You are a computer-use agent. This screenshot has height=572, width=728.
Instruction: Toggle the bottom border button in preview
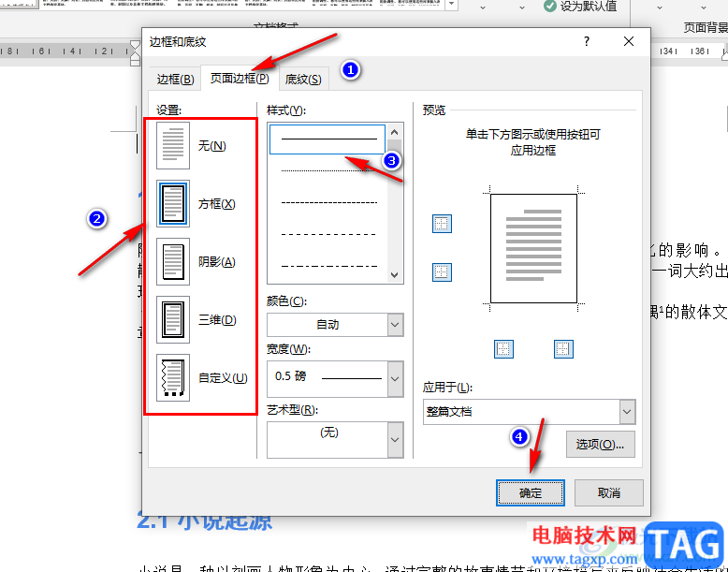point(442,271)
